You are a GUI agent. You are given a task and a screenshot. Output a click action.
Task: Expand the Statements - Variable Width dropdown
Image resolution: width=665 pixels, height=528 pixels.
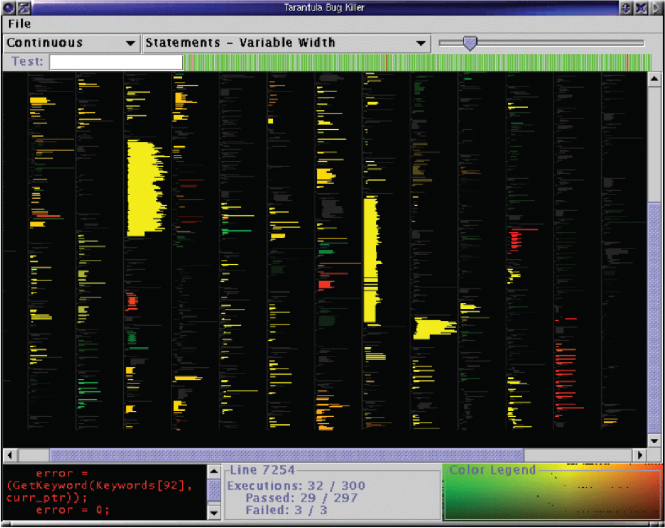coord(286,43)
